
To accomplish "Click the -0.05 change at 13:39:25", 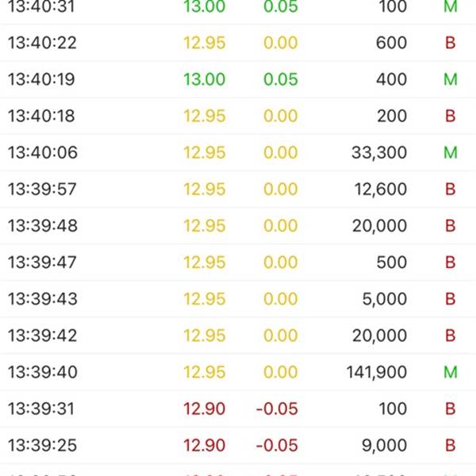I will [277, 445].
